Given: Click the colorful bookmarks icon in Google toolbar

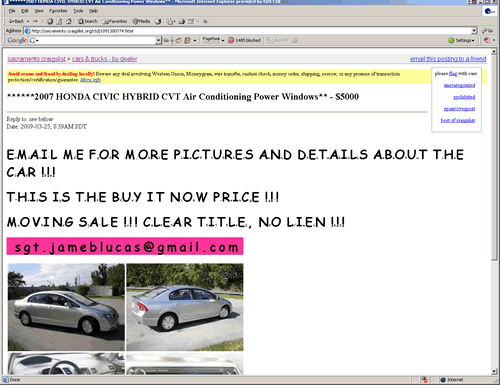Looking at the screenshot, I should click(x=188, y=40).
